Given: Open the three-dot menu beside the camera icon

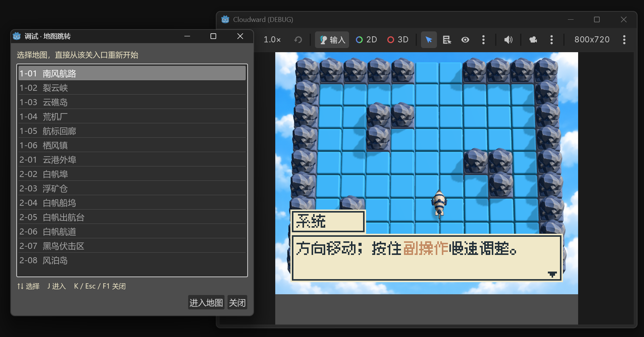Looking at the screenshot, I should pyautogui.click(x=552, y=40).
